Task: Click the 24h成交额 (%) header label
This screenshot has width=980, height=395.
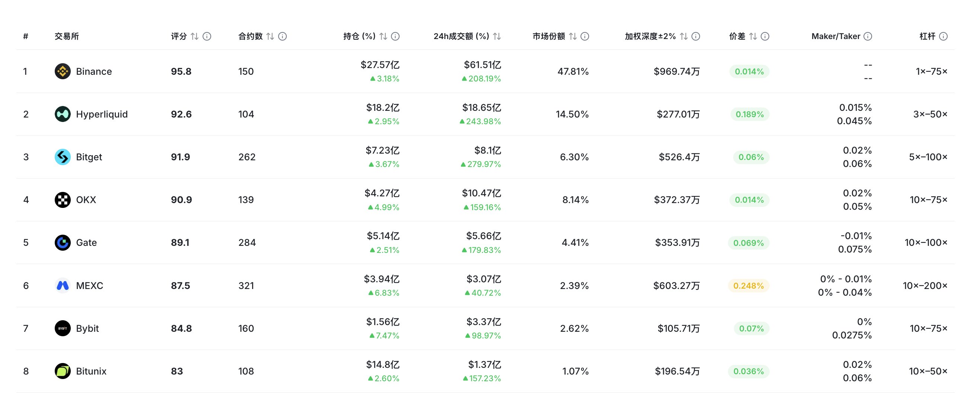Action: point(461,36)
